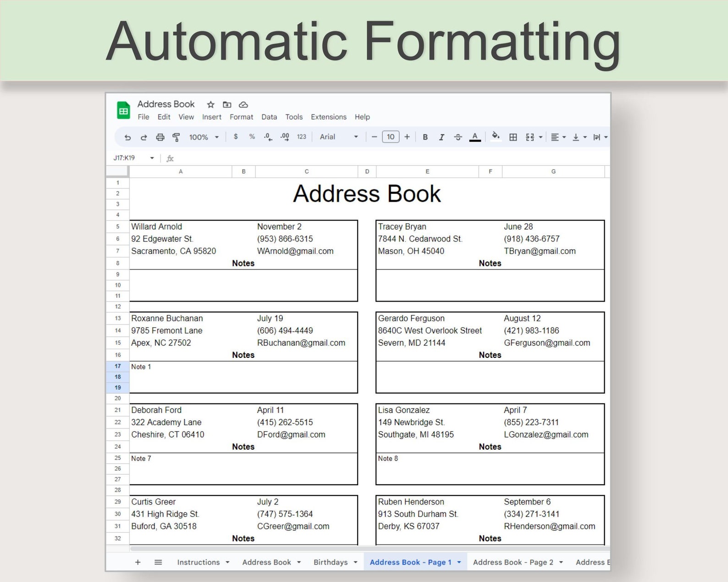Select the Paint format tool
The image size is (728, 582).
[x=176, y=137]
